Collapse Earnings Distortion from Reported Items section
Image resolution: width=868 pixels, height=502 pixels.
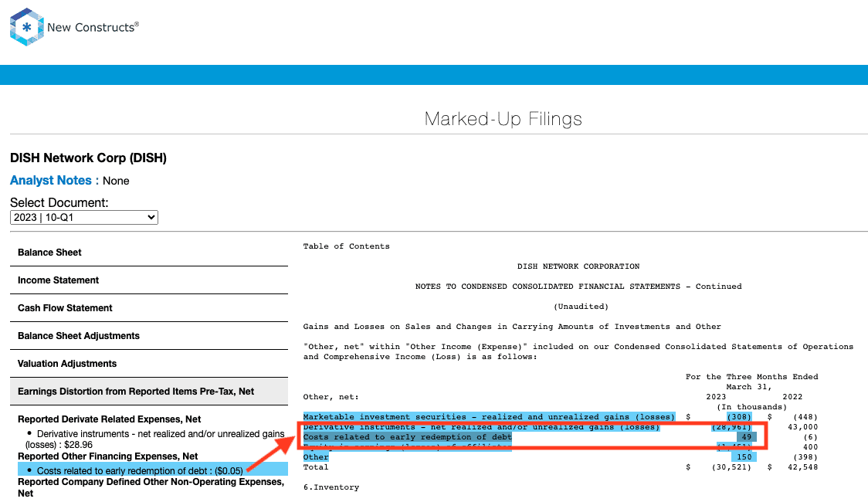point(149,392)
